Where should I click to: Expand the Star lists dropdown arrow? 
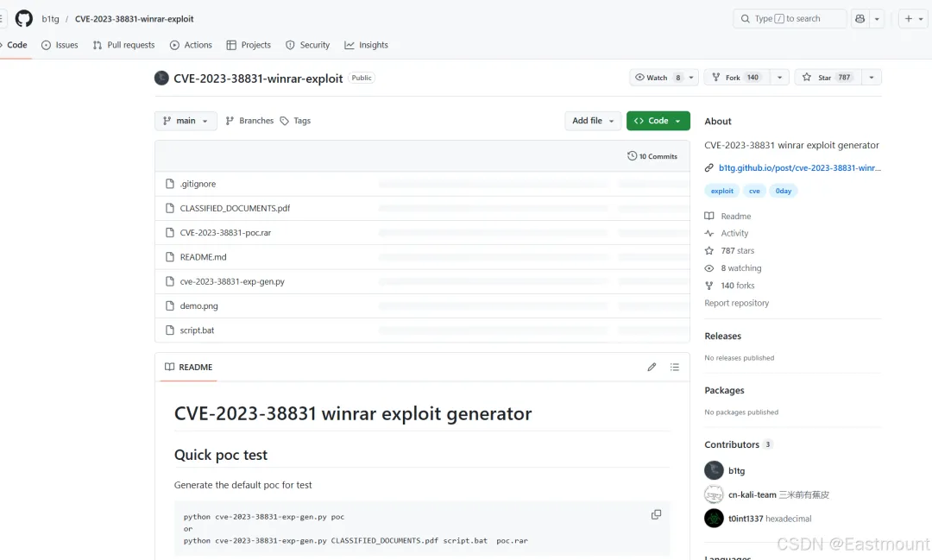[872, 78]
